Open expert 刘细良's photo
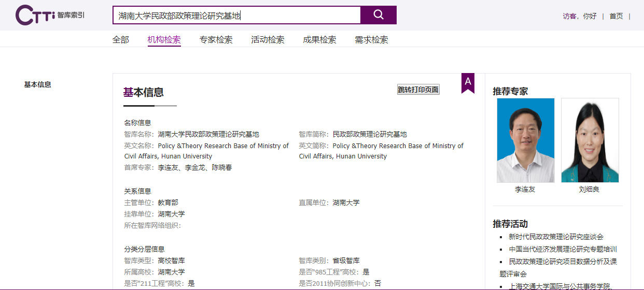This screenshot has height=290, width=644. point(590,140)
